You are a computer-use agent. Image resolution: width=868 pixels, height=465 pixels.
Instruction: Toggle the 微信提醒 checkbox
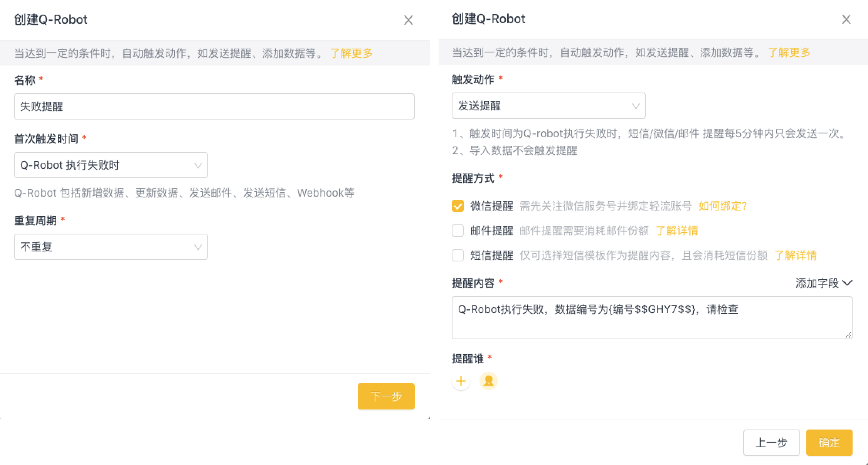pyautogui.click(x=458, y=206)
